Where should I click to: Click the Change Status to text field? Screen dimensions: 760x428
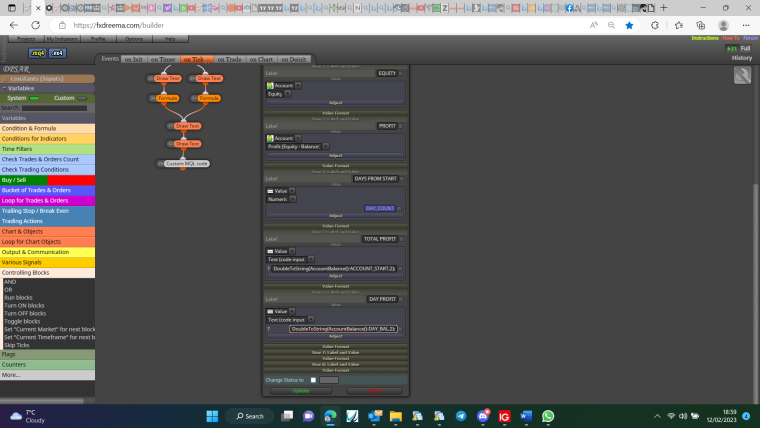(x=329, y=380)
